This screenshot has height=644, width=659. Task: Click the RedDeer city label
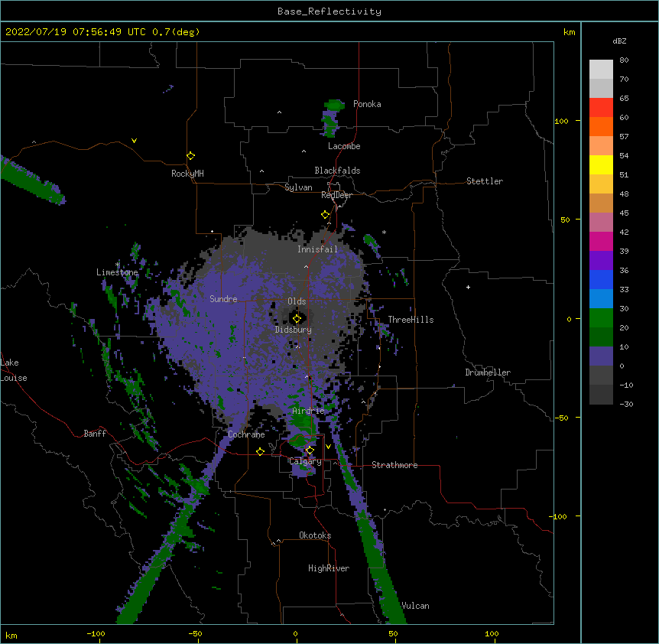336,195
